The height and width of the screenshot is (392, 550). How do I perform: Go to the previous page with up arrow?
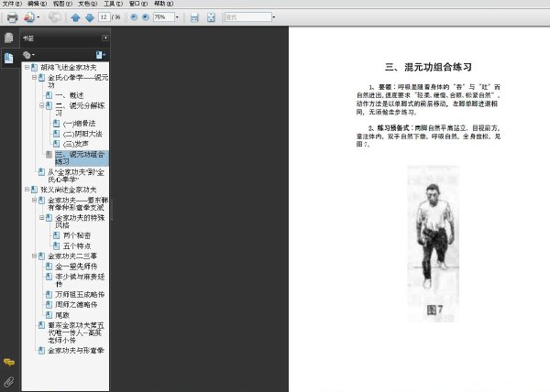click(75, 17)
